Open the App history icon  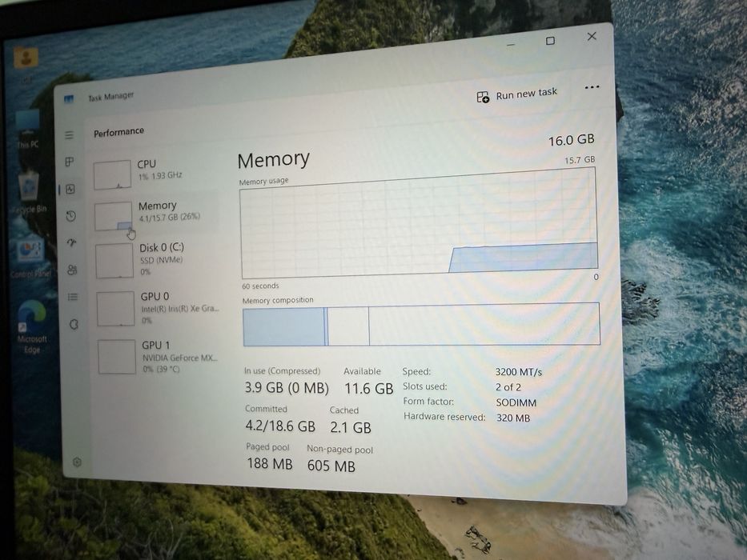[x=71, y=216]
